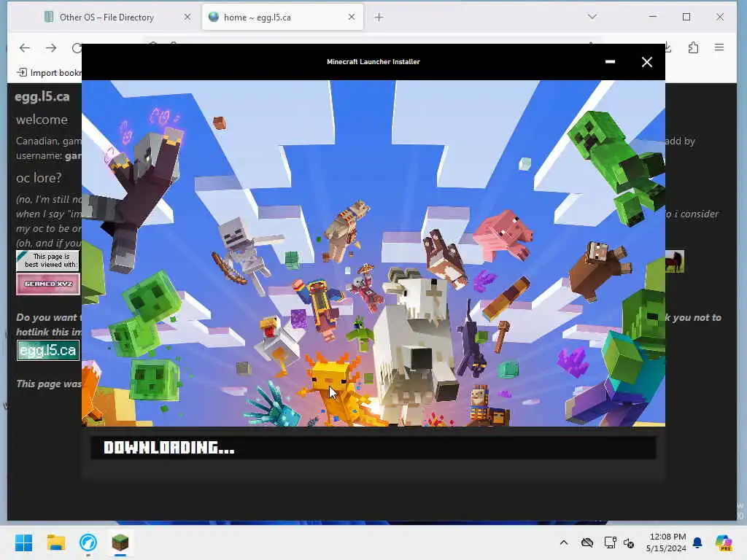This screenshot has width=747, height=560.
Task: Click the muted volume tray icon
Action: [629, 542]
